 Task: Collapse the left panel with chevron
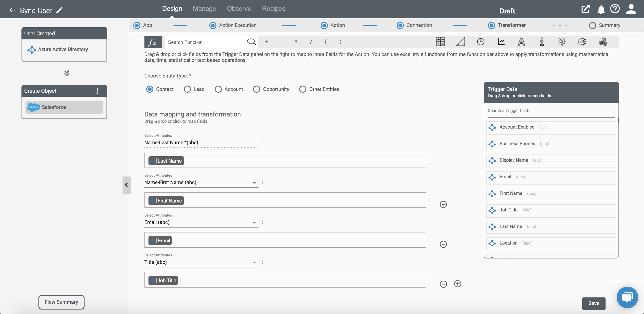pos(127,185)
